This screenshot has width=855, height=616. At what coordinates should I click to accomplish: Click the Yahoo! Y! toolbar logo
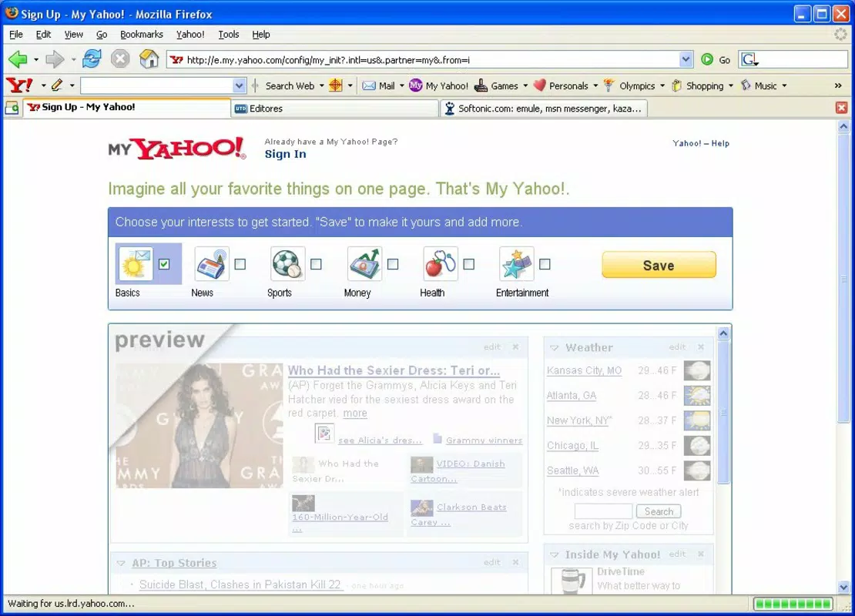[x=19, y=85]
